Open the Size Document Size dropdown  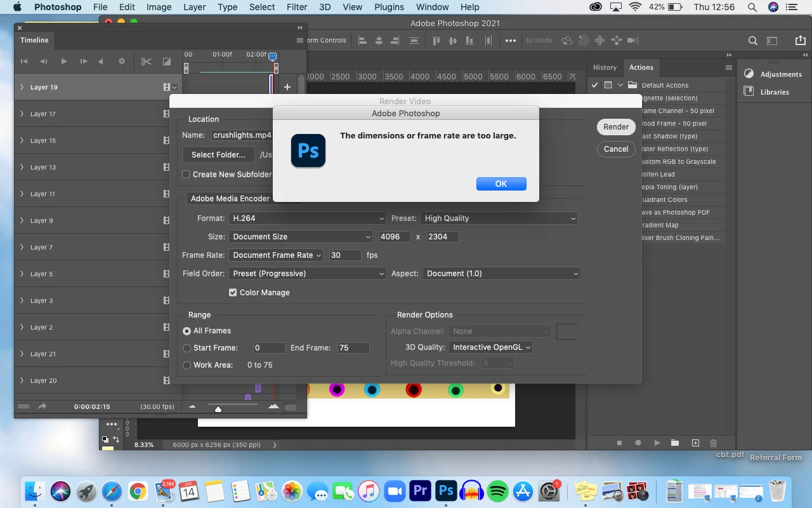[301, 236]
